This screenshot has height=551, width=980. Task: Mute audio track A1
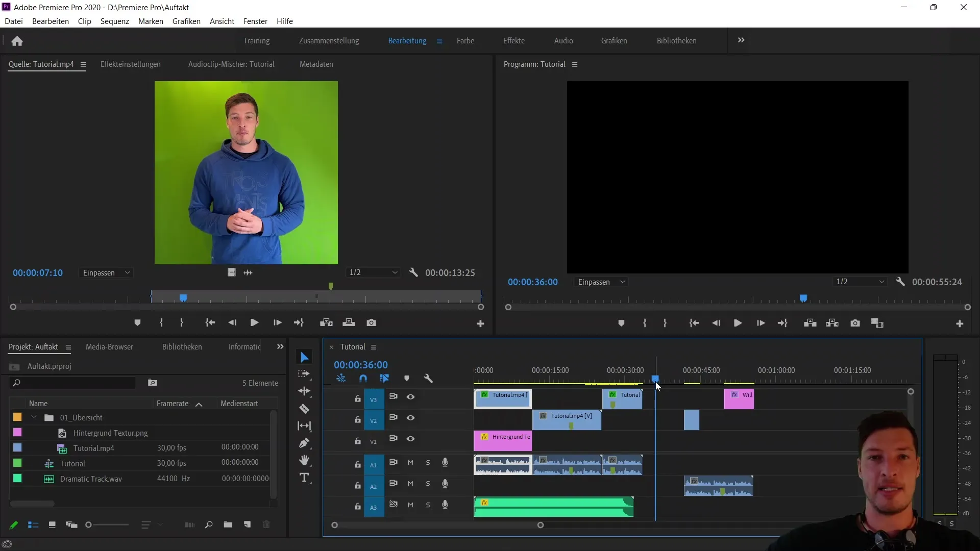(x=410, y=463)
